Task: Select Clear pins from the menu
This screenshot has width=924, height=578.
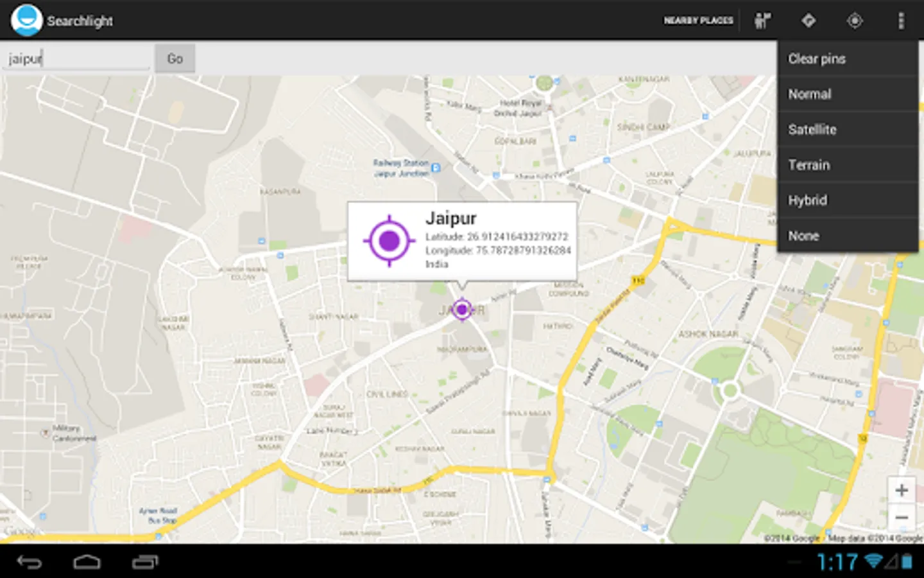Action: click(x=817, y=58)
